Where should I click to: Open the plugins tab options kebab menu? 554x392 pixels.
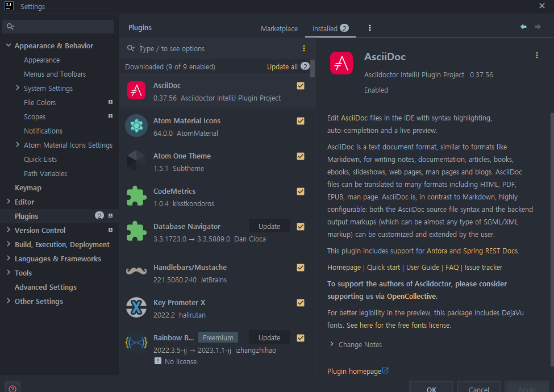(x=370, y=28)
